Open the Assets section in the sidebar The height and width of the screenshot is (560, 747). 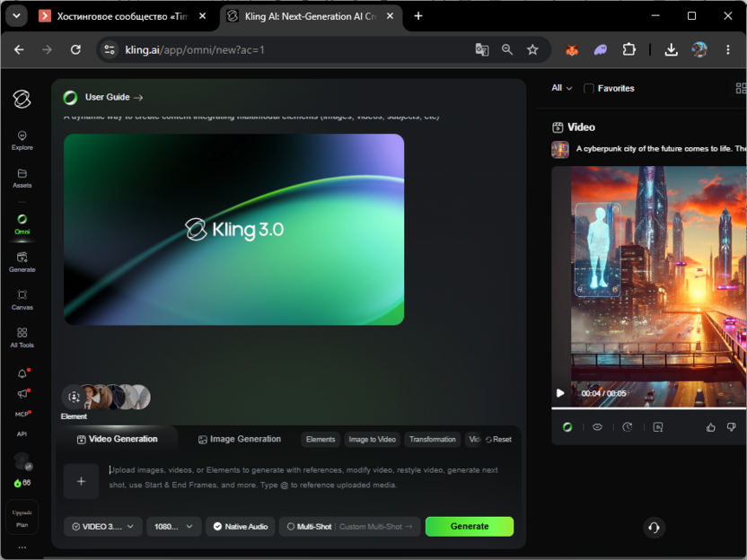click(x=22, y=179)
